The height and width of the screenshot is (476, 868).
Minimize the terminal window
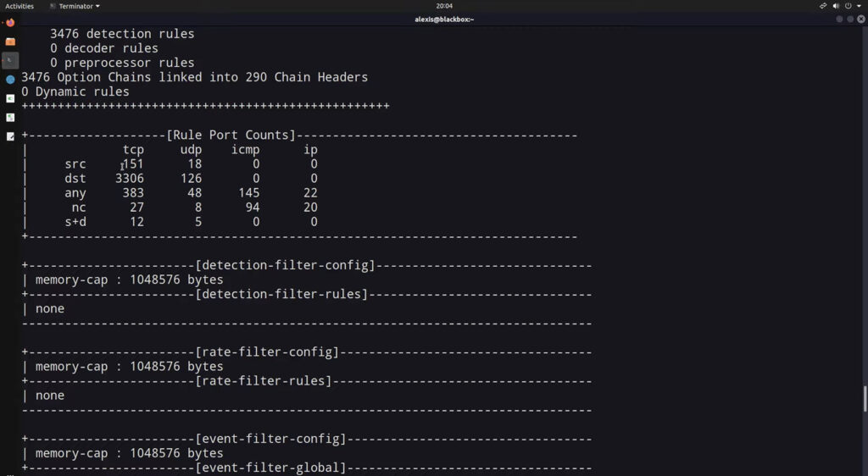pyautogui.click(x=840, y=19)
